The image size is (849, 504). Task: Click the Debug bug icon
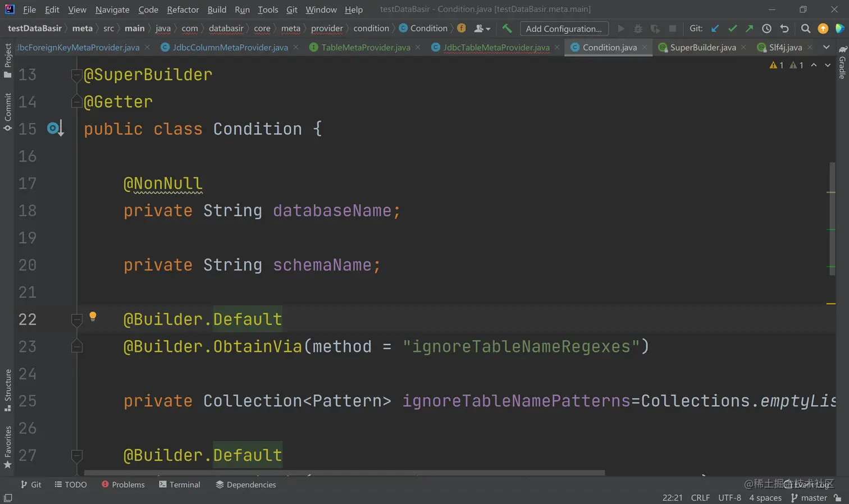[638, 29]
